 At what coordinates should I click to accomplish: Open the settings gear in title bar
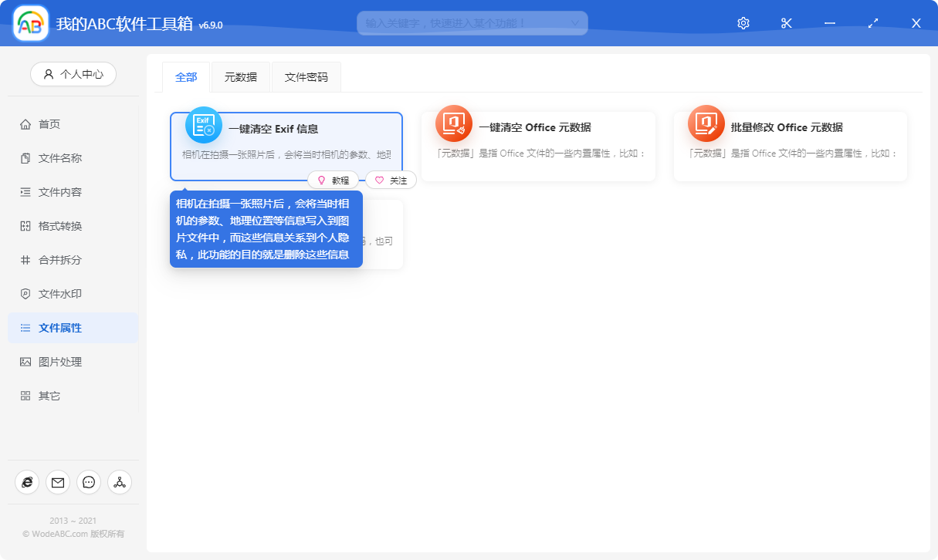pyautogui.click(x=743, y=23)
